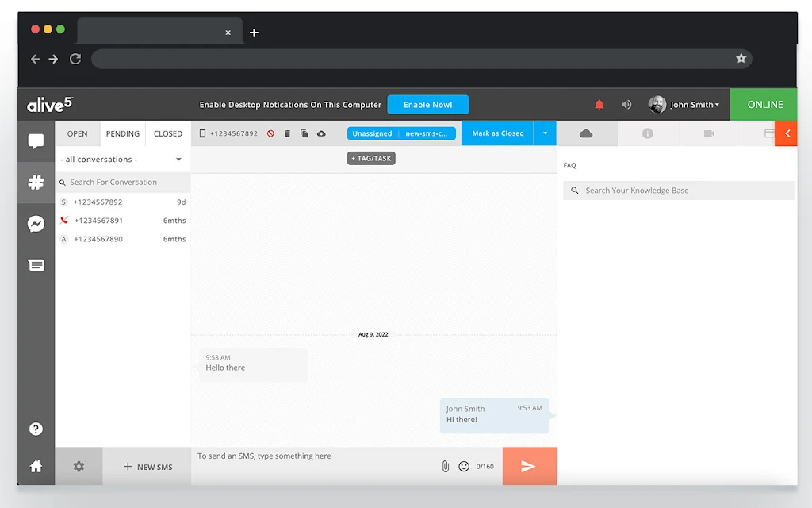Open the Messenger icon in sidebar
Image resolution: width=812 pixels, height=508 pixels.
(36, 224)
